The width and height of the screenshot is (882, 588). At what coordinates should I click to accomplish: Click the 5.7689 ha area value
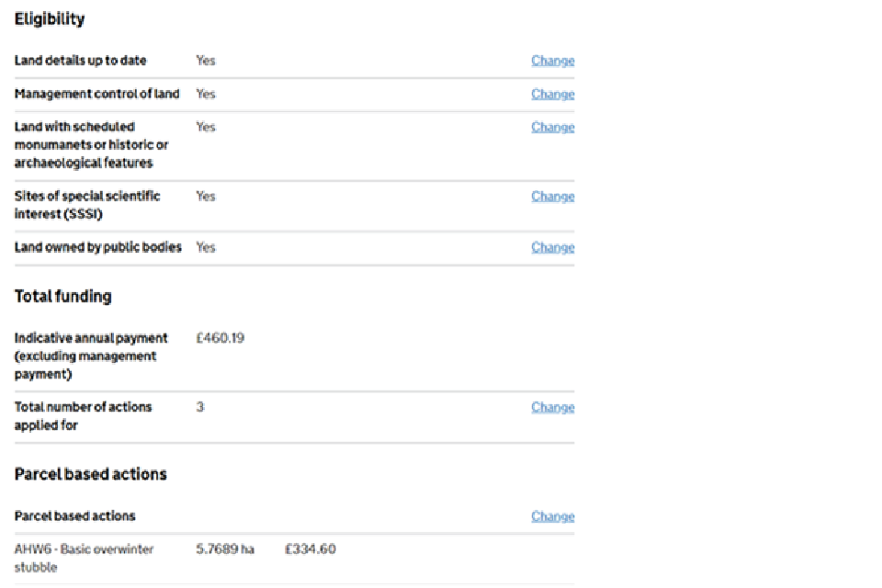click(225, 549)
